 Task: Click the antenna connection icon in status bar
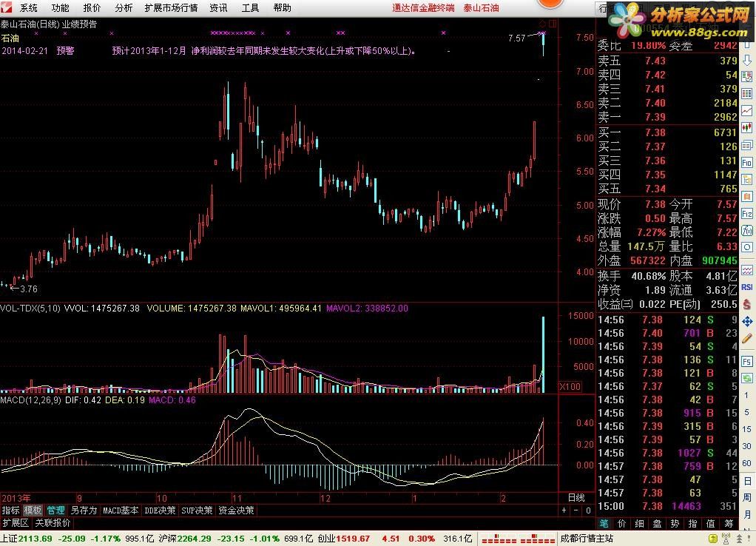726,539
